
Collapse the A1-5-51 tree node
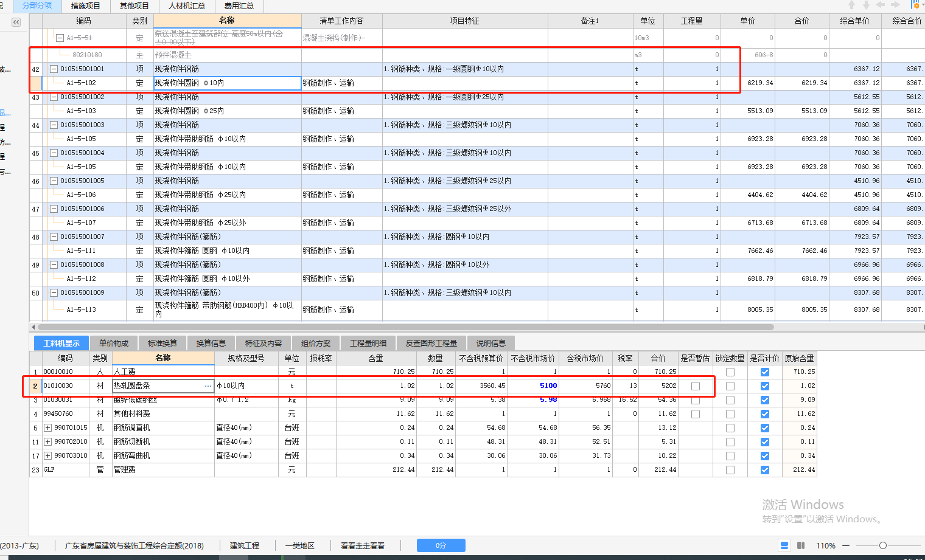(60, 38)
